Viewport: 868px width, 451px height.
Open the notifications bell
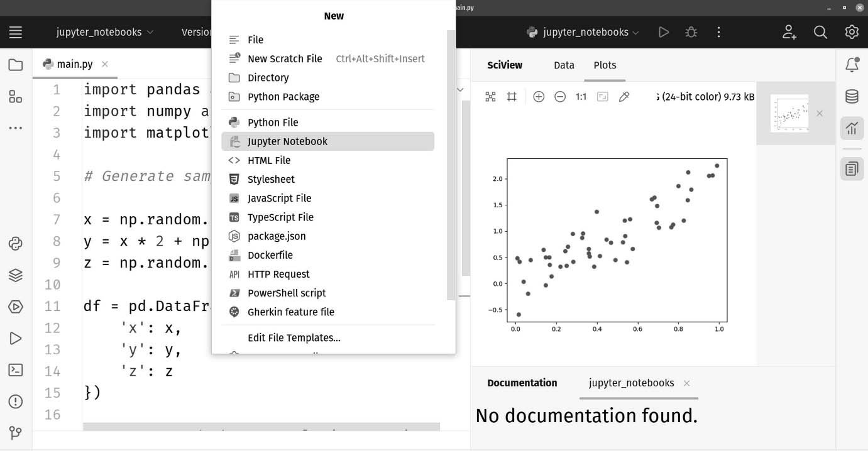coord(852,65)
